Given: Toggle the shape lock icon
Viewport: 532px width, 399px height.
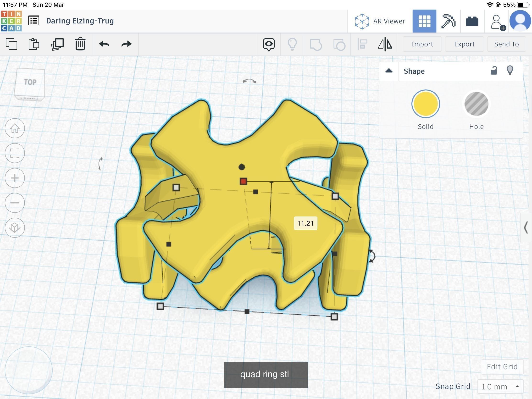Looking at the screenshot, I should tap(493, 71).
